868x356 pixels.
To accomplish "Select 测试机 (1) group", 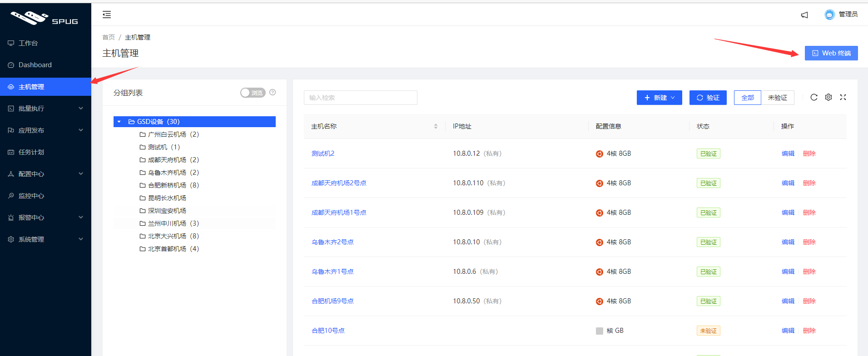I will 160,147.
